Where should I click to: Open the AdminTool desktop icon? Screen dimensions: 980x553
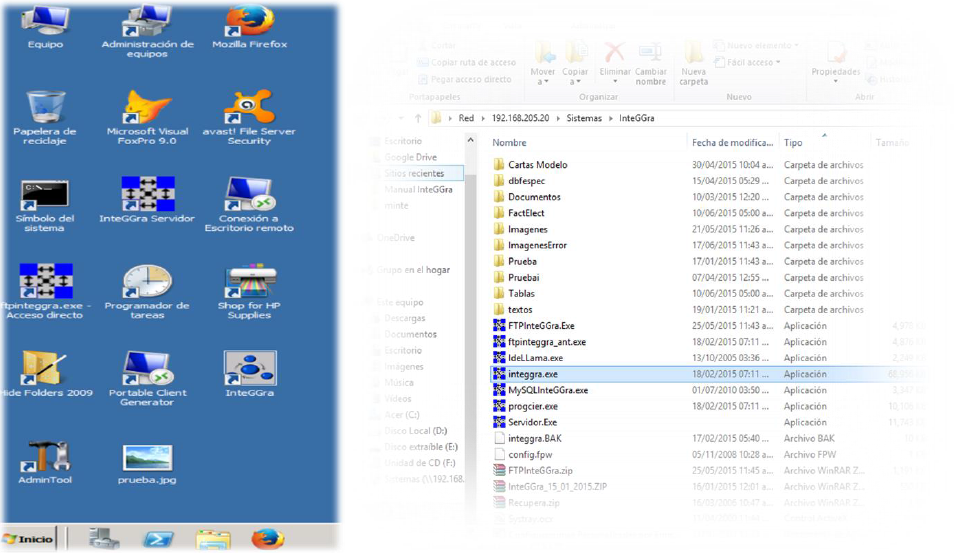point(45,458)
